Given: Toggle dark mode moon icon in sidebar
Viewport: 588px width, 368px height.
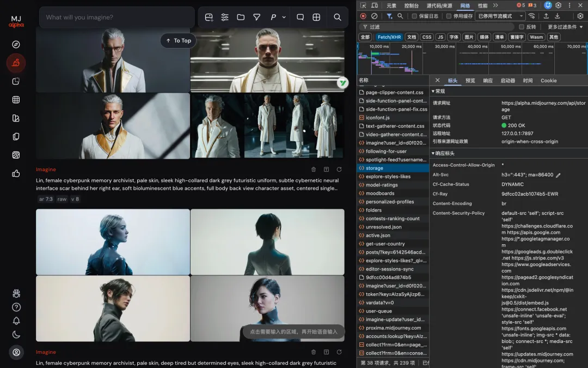Looking at the screenshot, I should 16,334.
